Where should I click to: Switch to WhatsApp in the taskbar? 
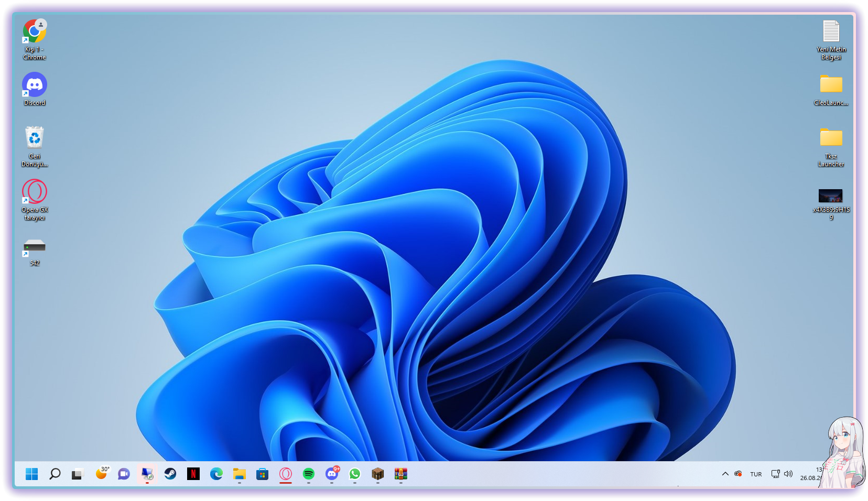pyautogui.click(x=355, y=474)
